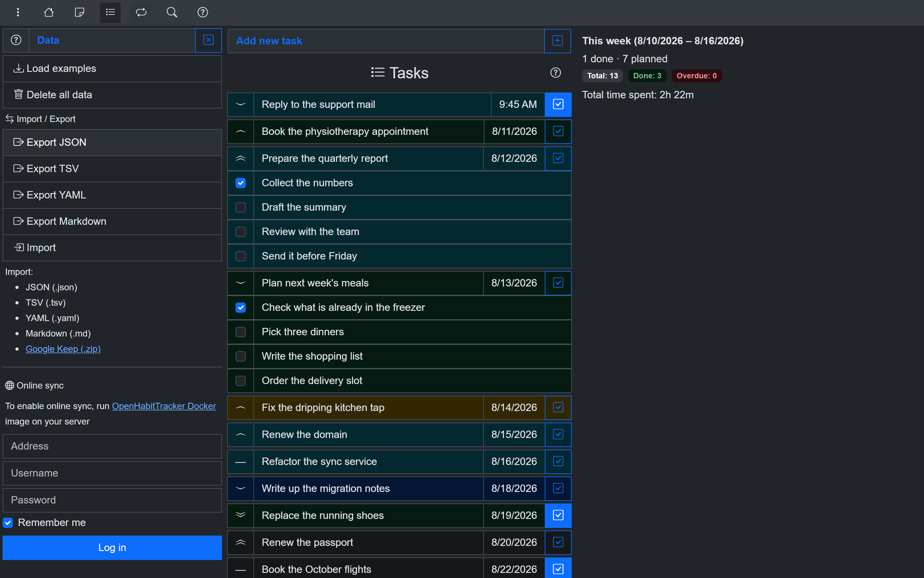
Task: Choose Export JSON
Action: [x=112, y=143]
